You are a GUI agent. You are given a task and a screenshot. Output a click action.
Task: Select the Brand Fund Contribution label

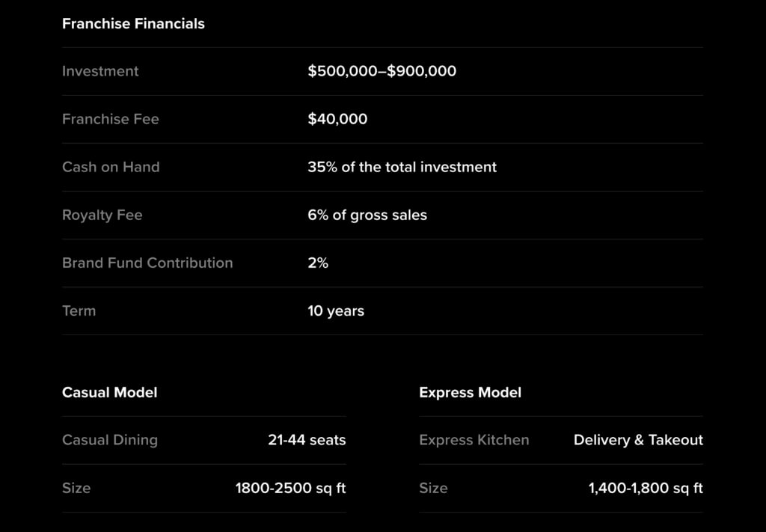147,263
